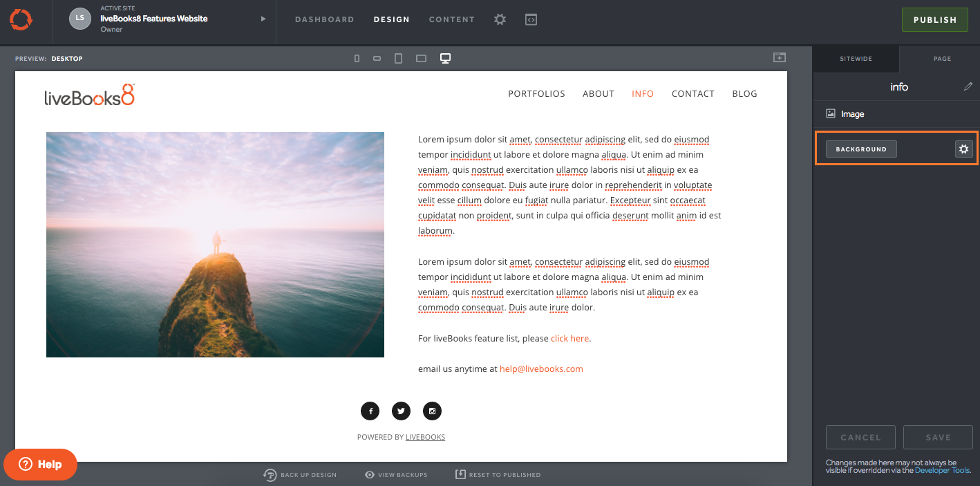Select tablet portrait preview icon
Viewport: 980px width, 486px height.
point(398,59)
